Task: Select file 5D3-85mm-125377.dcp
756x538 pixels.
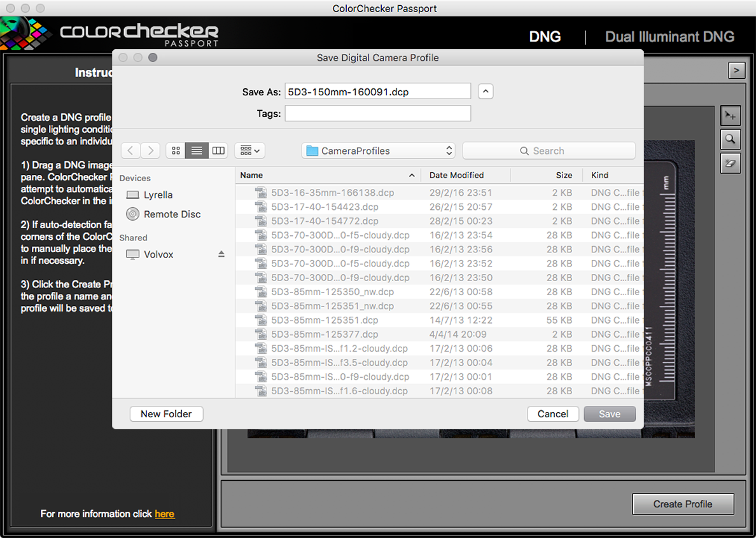Action: click(439, 335)
